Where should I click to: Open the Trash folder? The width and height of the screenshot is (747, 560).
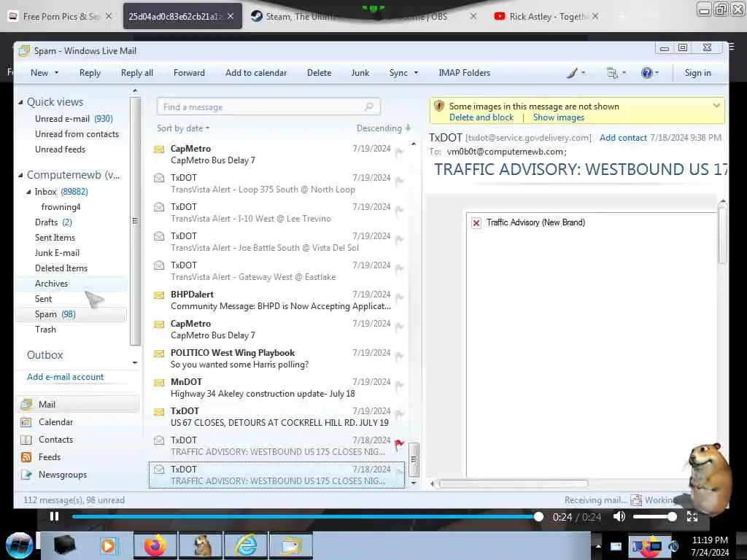[45, 330]
